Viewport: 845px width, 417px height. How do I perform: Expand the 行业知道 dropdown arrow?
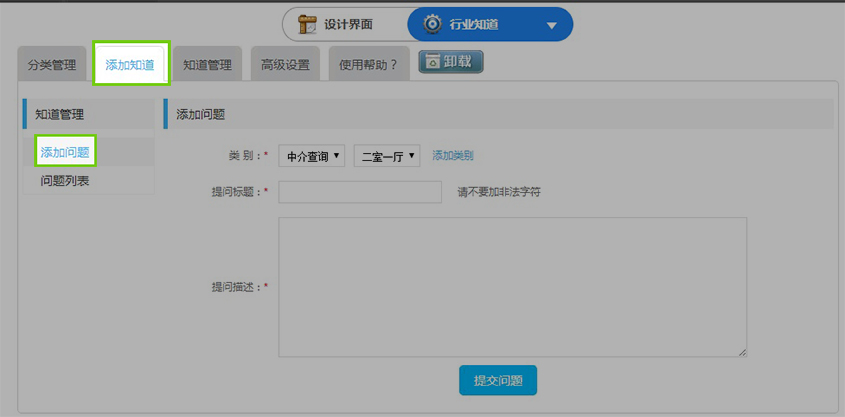click(552, 25)
